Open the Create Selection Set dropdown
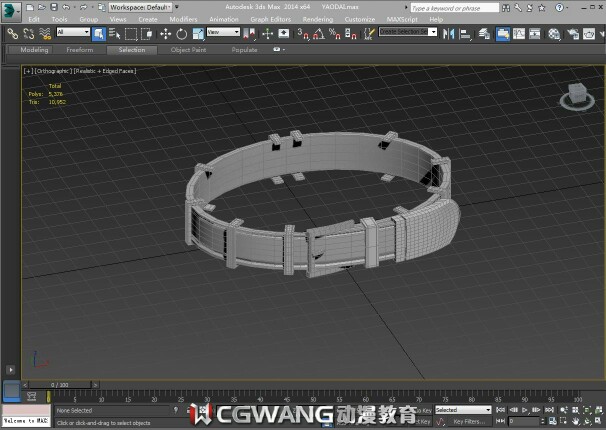Viewport: 606px width, 430px height. click(x=408, y=32)
